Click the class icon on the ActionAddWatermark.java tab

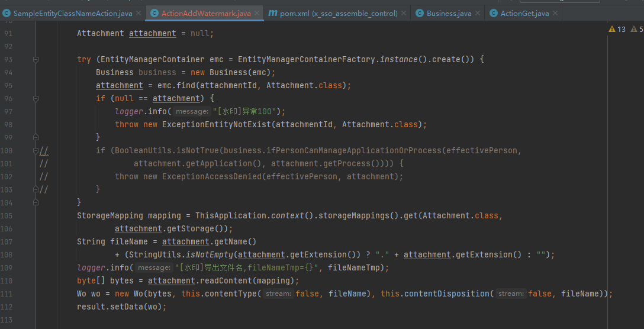(154, 13)
